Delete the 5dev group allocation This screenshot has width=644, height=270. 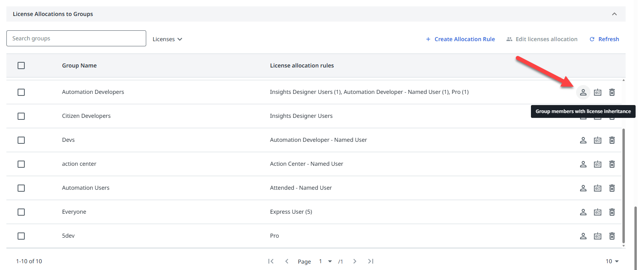tap(612, 236)
